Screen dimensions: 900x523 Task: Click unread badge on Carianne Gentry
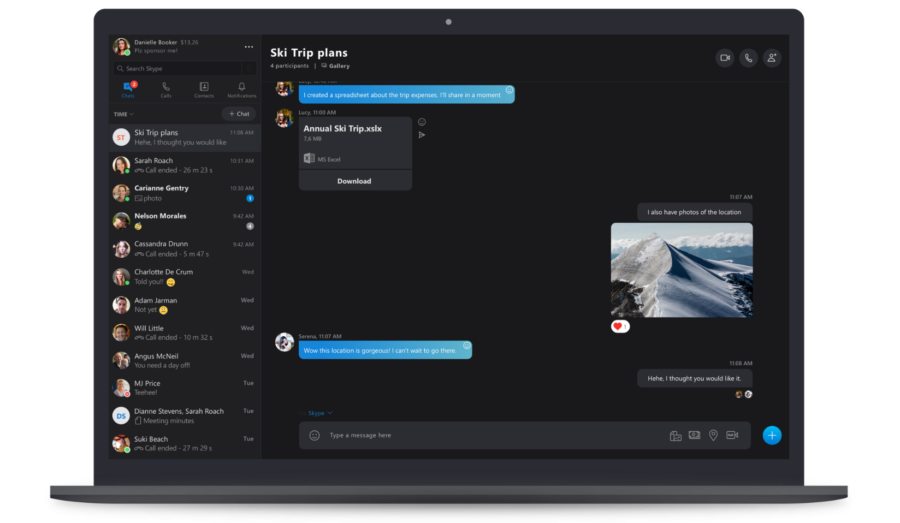click(x=250, y=198)
